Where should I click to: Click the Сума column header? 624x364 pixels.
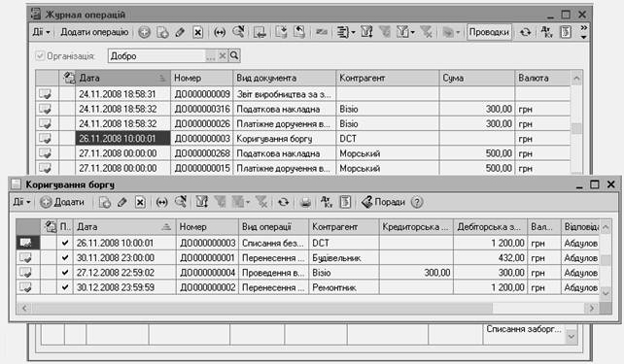pos(477,78)
